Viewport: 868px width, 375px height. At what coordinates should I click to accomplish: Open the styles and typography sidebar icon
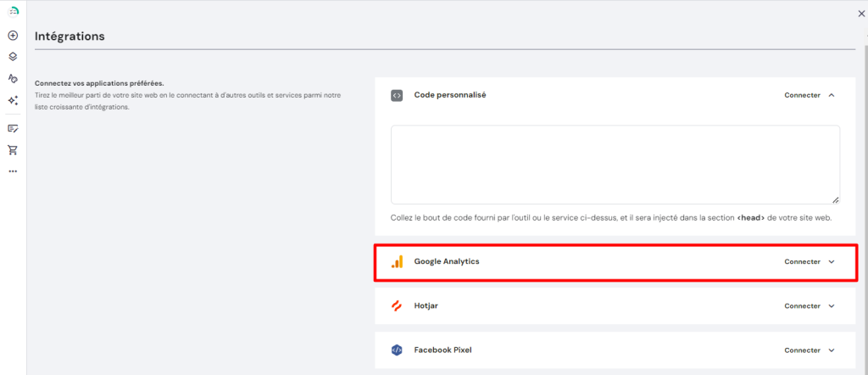[13, 78]
